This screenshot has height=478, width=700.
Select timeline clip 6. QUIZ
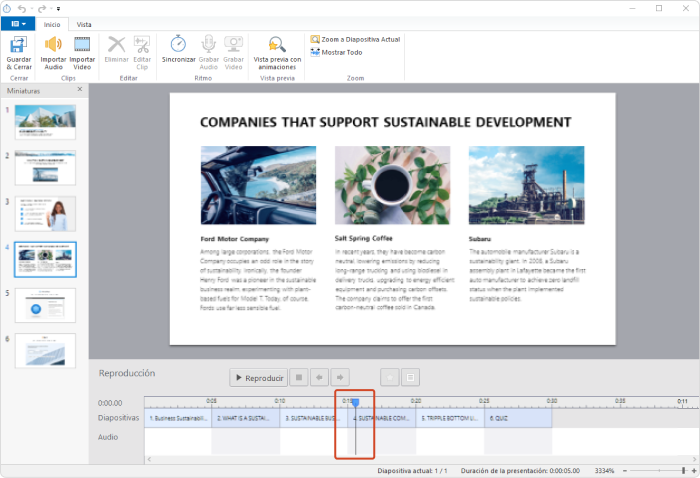point(518,418)
